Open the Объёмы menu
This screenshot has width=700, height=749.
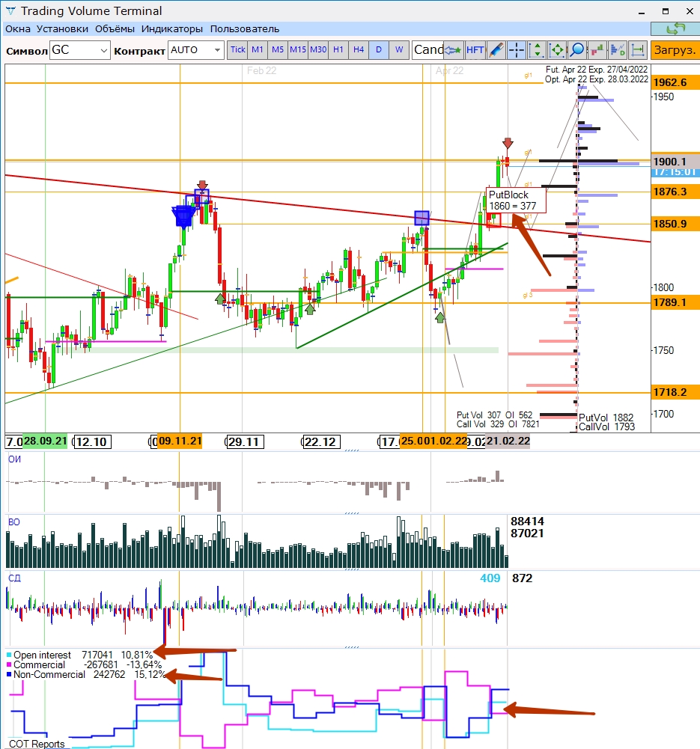click(x=115, y=29)
